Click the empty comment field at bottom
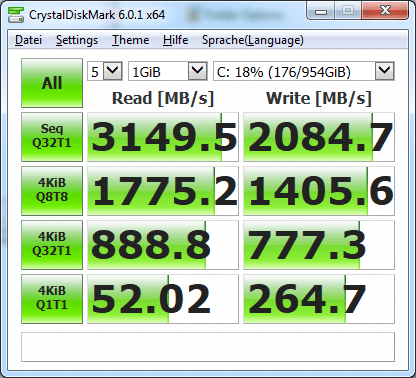Viewport: 416px width, 378px height. point(208,347)
